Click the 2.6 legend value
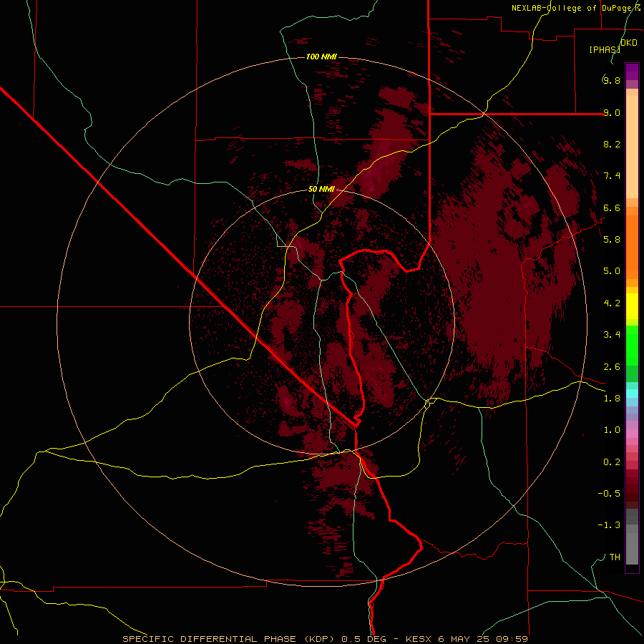Screen dimensions: 644x644 612,367
